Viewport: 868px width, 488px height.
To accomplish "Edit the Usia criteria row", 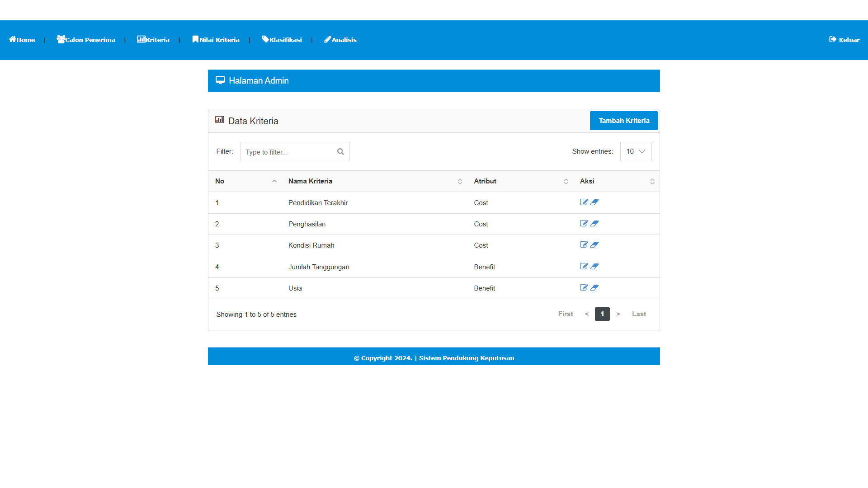I will pyautogui.click(x=584, y=288).
